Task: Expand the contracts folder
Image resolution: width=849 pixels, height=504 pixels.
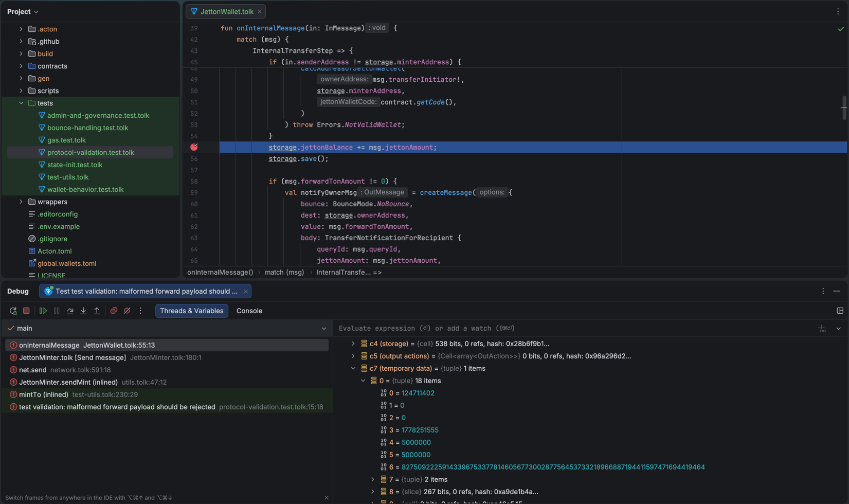Action: pyautogui.click(x=21, y=66)
